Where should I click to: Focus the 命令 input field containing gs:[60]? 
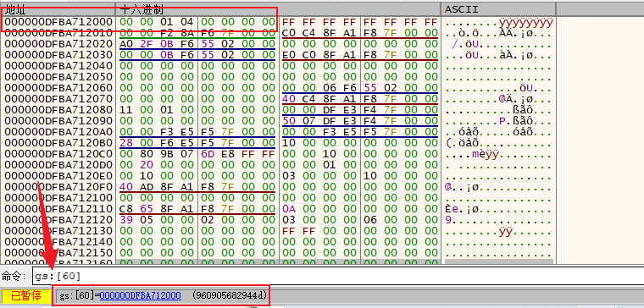[337, 277]
